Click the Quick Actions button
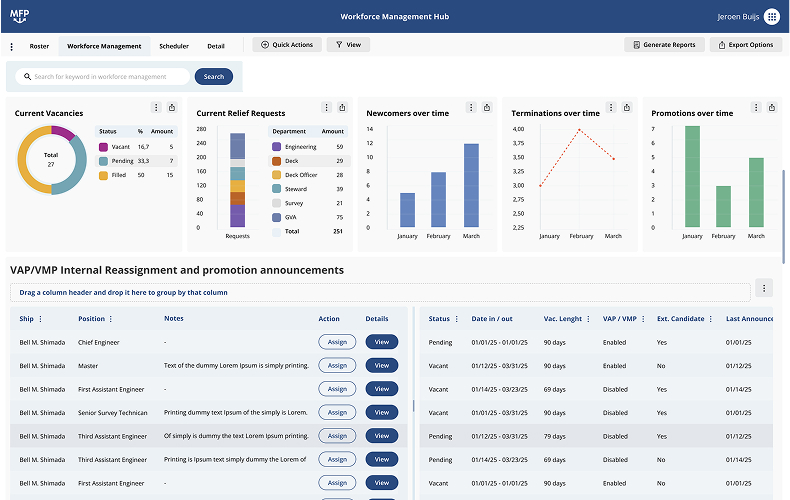 287,45
